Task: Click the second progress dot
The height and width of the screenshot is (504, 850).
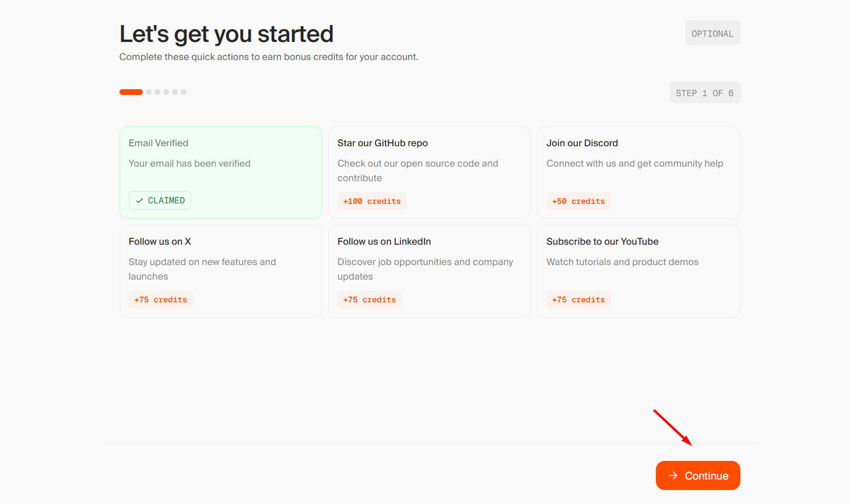Action: pyautogui.click(x=149, y=92)
